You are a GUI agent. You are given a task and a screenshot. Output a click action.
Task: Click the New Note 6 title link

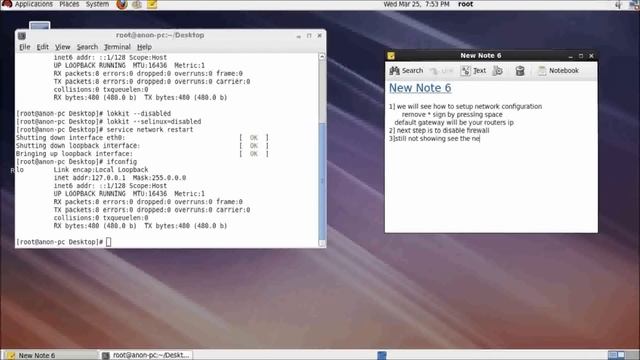[x=420, y=88]
